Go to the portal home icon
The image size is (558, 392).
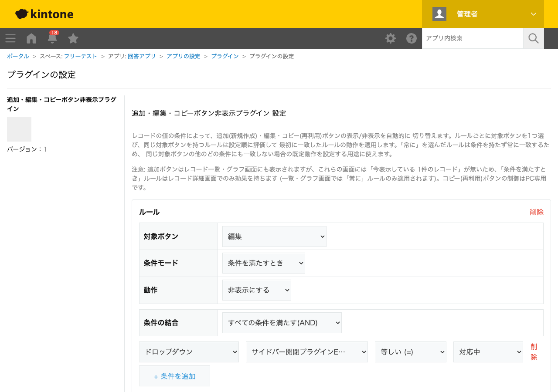(x=31, y=38)
